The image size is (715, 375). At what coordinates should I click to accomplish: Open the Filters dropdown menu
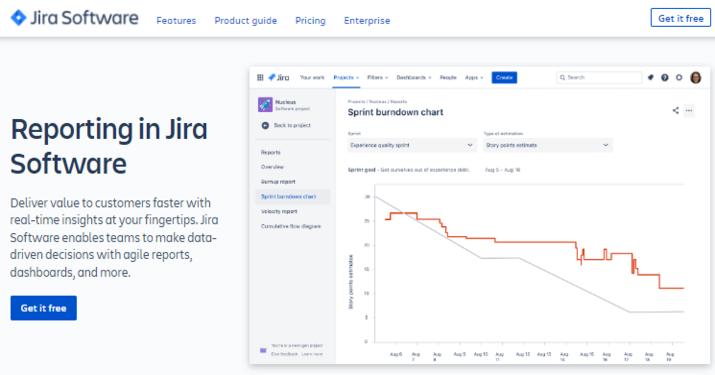[x=378, y=78]
